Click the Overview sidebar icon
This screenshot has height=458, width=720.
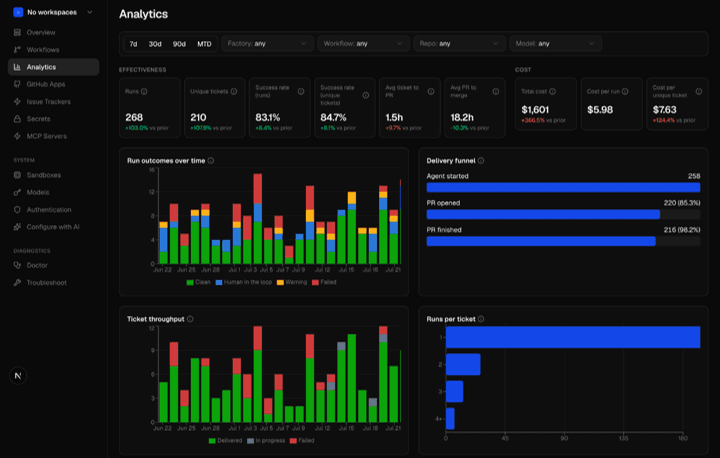point(17,32)
